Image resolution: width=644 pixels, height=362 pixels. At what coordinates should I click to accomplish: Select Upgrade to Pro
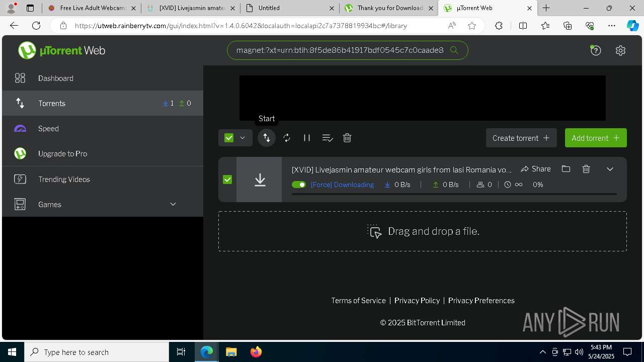103,153
